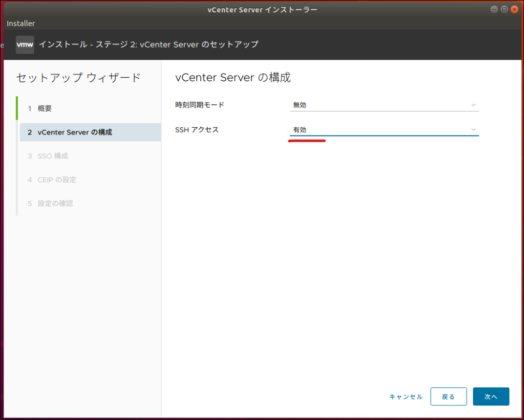The height and width of the screenshot is (420, 524).
Task: Close the vCenter Server installer window
Action: click(x=514, y=9)
